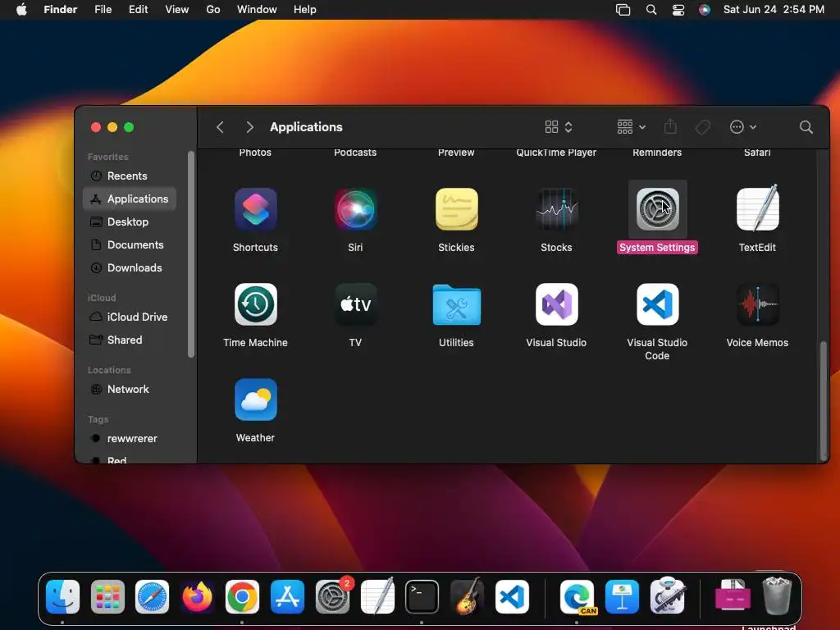The height and width of the screenshot is (630, 840).
Task: Go back with the left chevron
Action: 220,127
